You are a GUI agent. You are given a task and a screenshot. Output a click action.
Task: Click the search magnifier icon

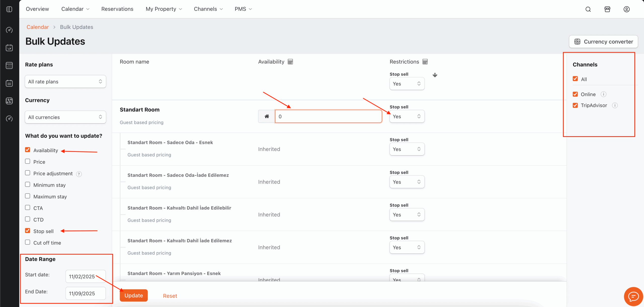pos(588,9)
